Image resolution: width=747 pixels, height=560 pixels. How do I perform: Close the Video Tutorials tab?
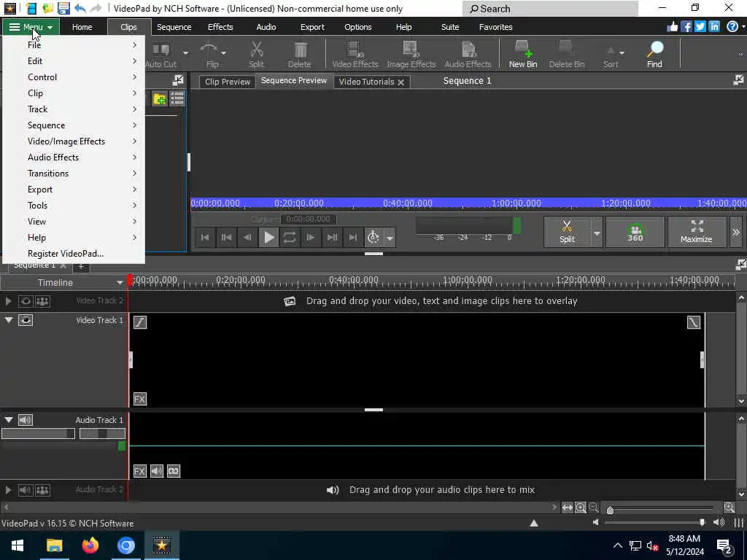(401, 82)
